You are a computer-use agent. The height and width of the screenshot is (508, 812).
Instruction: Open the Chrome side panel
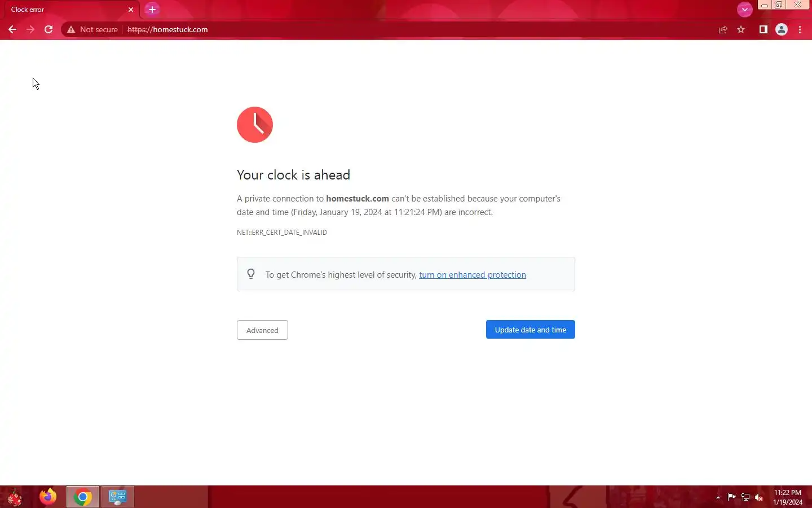(x=763, y=29)
